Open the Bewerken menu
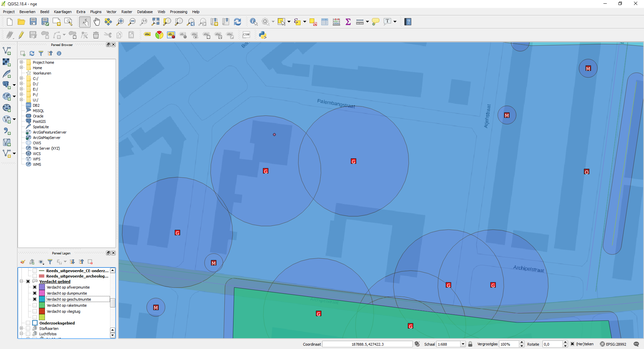The image size is (644, 349). (x=27, y=12)
